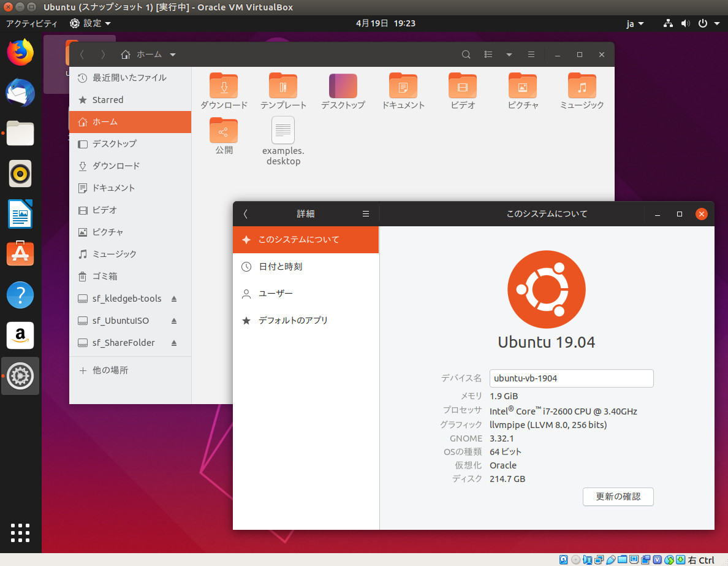This screenshot has width=728, height=566.
Task: Launch Firefox from the dock
Action: pyautogui.click(x=20, y=52)
